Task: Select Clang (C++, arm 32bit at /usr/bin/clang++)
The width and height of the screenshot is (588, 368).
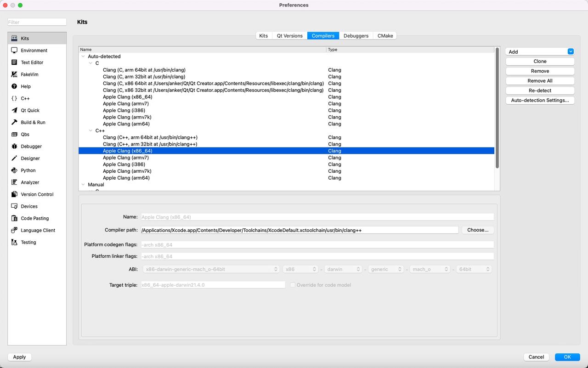Action: (150, 144)
